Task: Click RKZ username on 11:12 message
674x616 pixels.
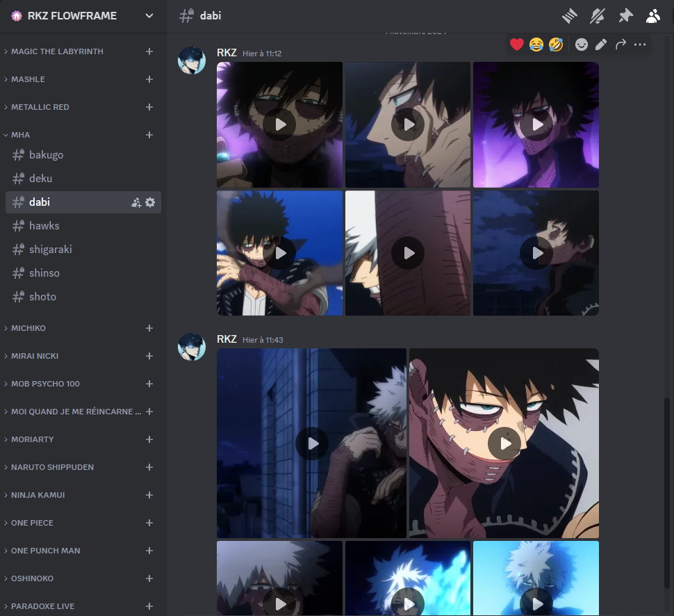Action: [x=227, y=53]
